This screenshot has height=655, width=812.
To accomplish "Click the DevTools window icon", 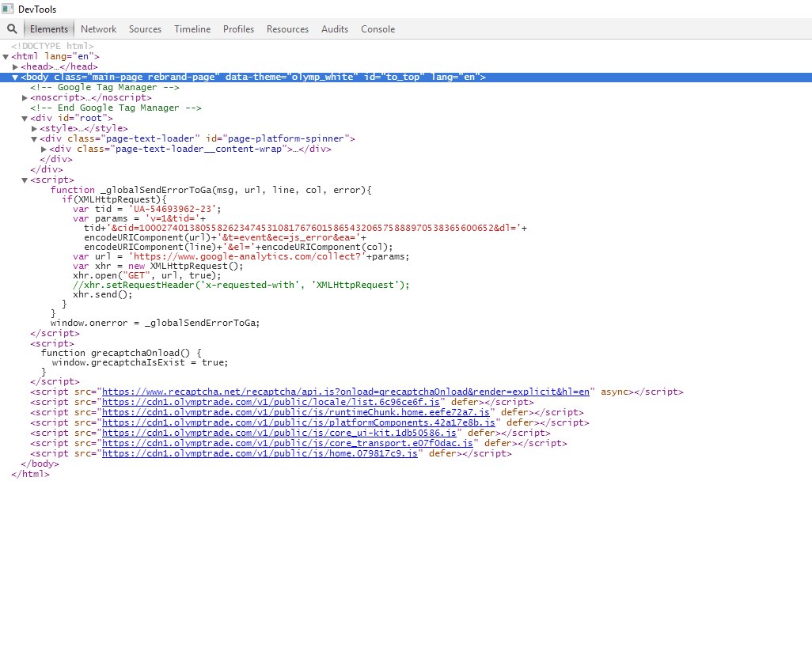I will click(7, 9).
